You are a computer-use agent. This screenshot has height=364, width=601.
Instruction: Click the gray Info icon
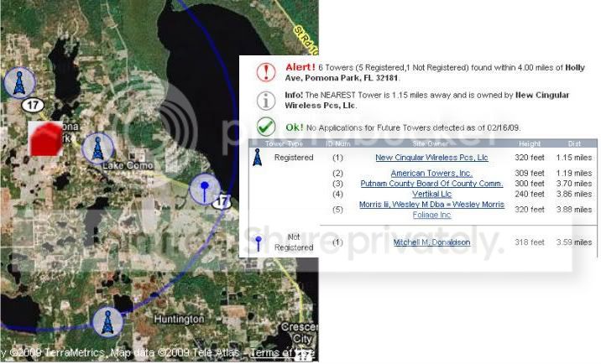265,100
